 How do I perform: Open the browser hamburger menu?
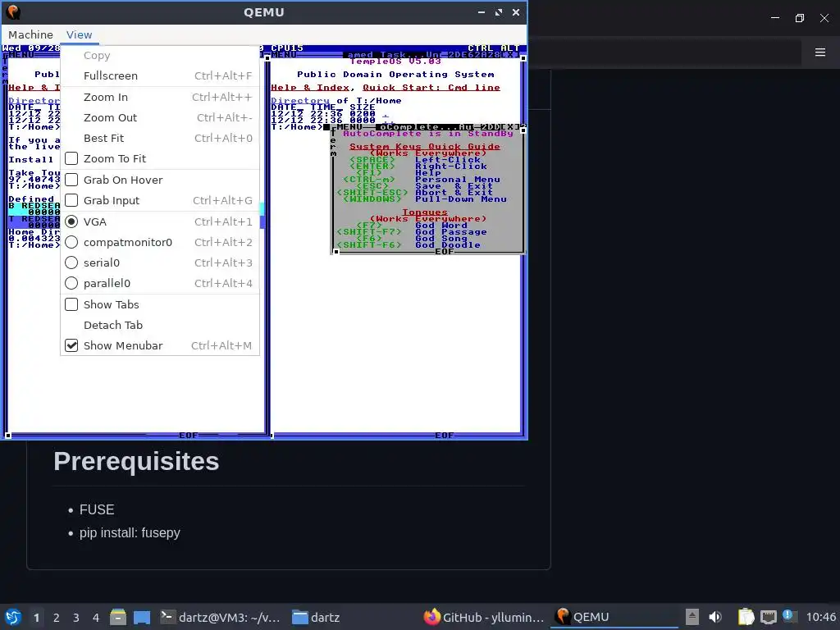click(x=820, y=52)
